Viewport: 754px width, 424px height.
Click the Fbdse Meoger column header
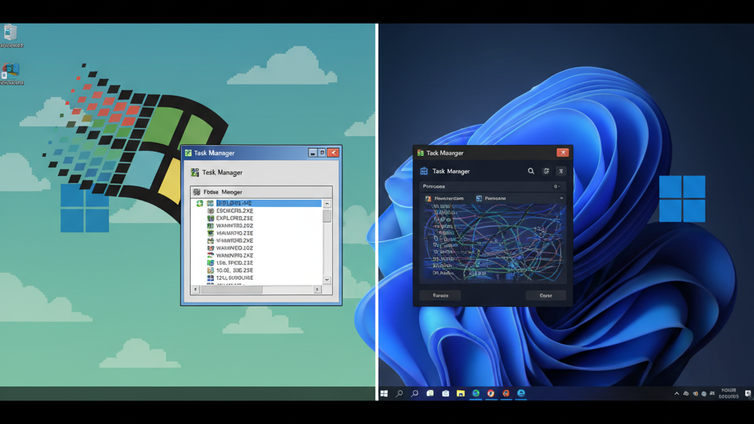click(x=261, y=192)
